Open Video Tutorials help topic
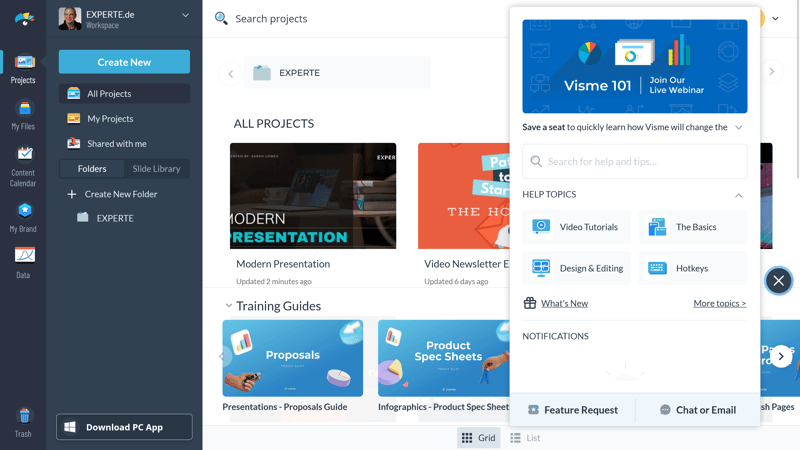 pyautogui.click(x=577, y=227)
